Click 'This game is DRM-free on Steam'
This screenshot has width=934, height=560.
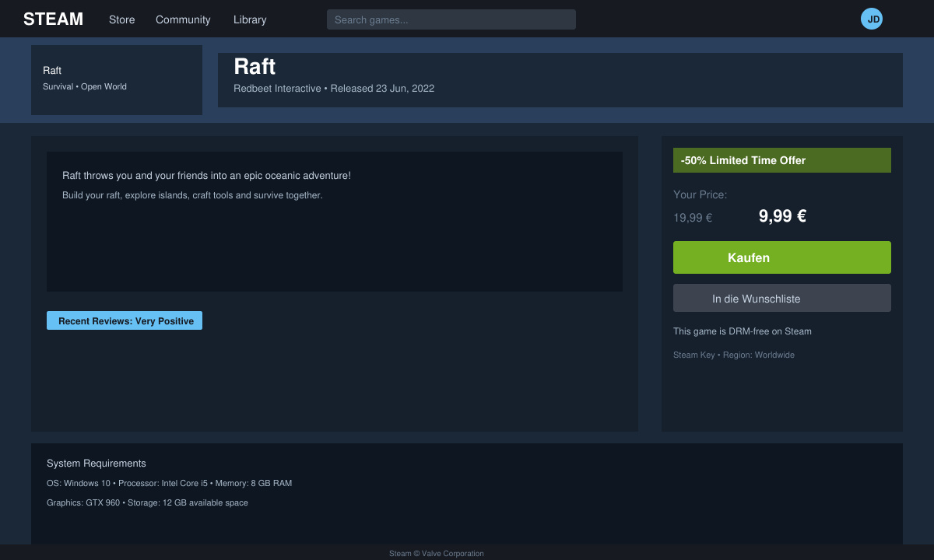coord(743,331)
